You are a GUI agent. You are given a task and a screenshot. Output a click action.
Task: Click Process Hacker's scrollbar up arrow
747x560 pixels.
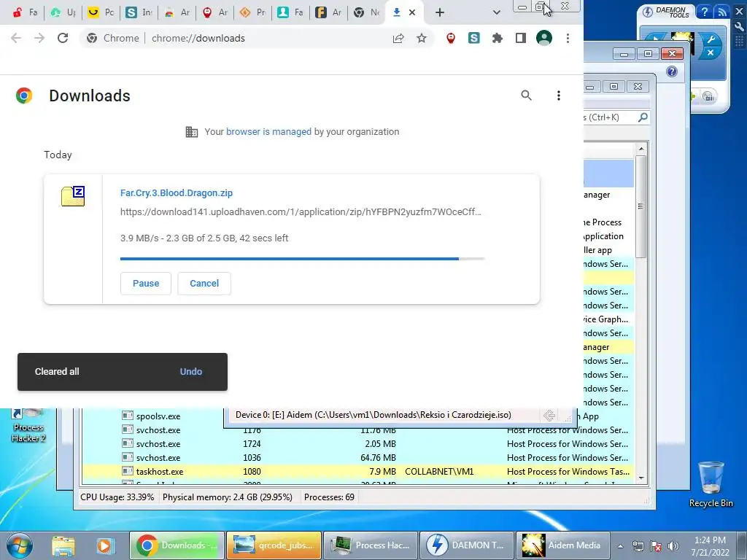point(641,149)
